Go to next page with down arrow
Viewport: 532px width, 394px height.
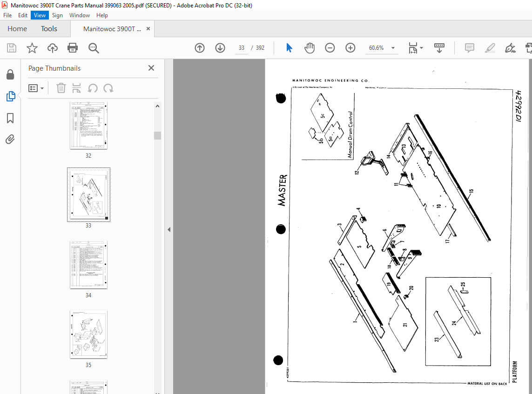pyautogui.click(x=220, y=48)
